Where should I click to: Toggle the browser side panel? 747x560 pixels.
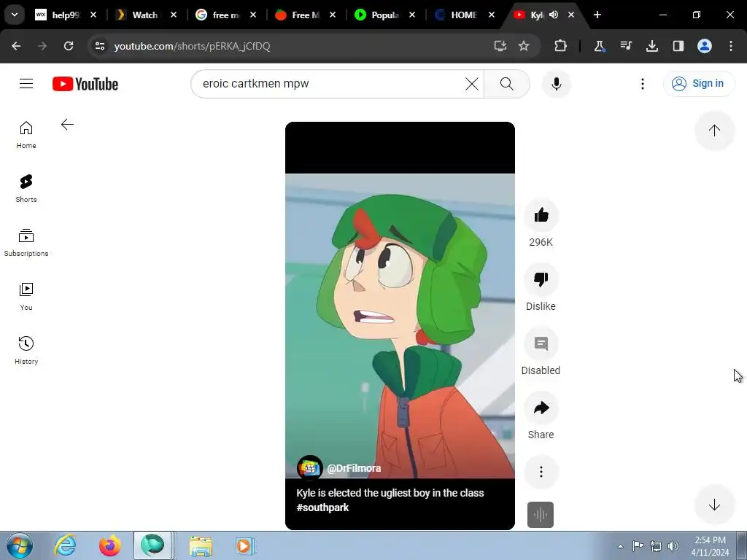pos(678,46)
